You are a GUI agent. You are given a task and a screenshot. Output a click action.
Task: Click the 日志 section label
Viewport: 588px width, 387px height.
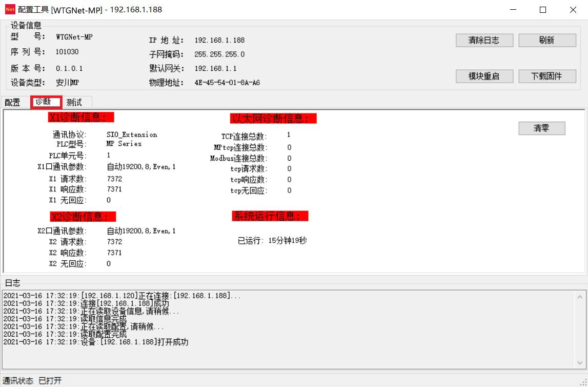click(x=12, y=283)
